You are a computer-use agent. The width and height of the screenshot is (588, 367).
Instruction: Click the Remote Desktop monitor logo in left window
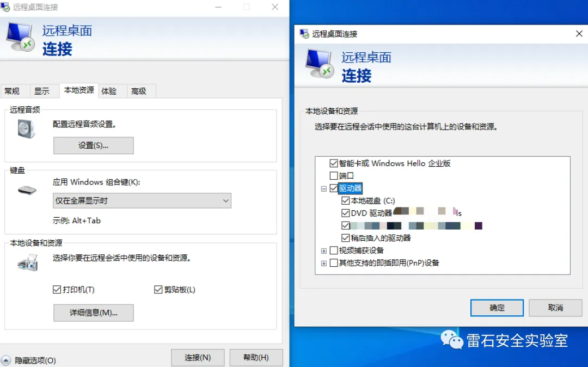(x=20, y=36)
